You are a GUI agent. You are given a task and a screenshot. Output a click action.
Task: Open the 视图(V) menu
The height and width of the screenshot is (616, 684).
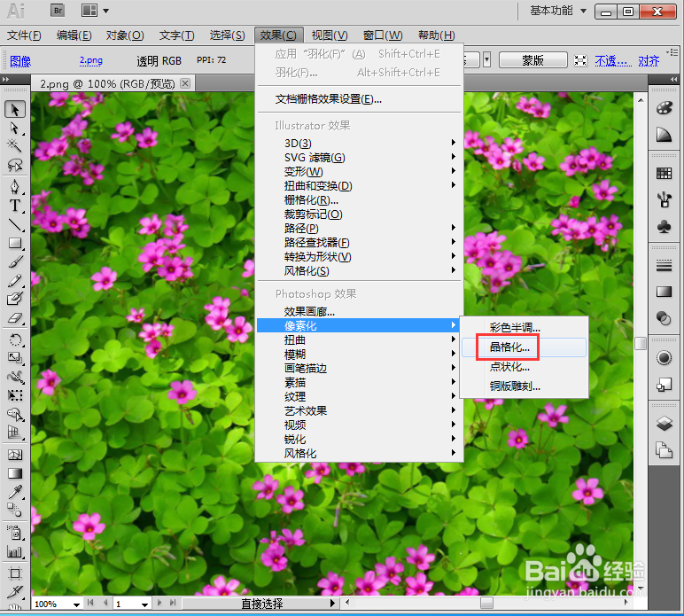[330, 35]
